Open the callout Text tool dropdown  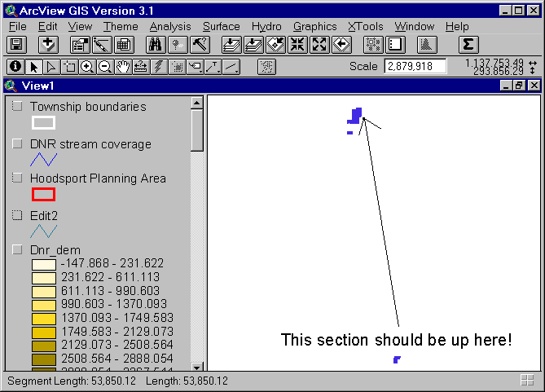(x=213, y=67)
